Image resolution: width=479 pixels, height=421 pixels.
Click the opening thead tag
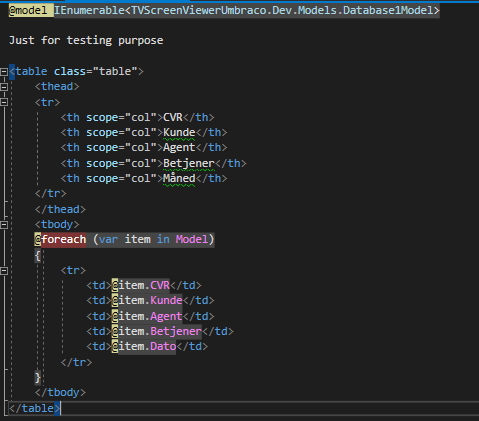coord(57,87)
